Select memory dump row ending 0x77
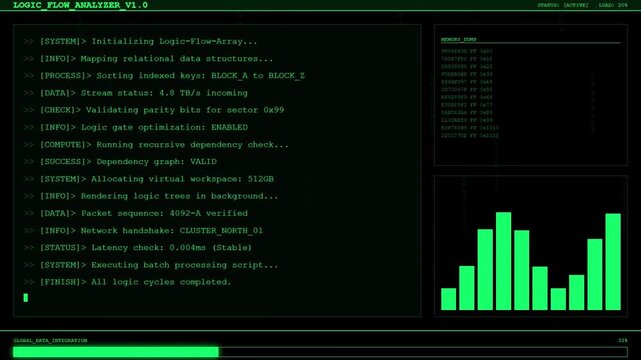Screen dimensions: 641x360 [466, 105]
